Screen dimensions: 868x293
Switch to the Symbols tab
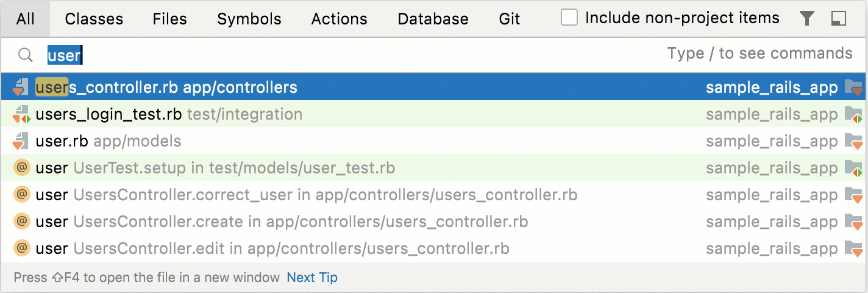click(249, 19)
